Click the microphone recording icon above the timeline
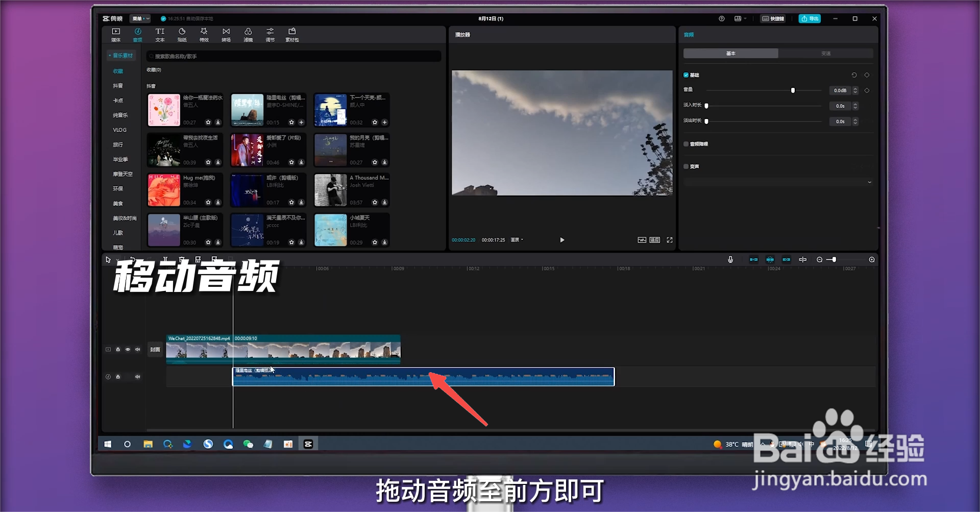Image resolution: width=980 pixels, height=512 pixels. (730, 259)
